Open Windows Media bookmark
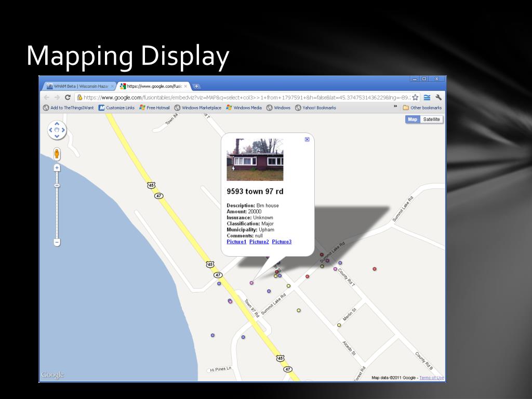This screenshot has height=399, width=532. point(244,108)
